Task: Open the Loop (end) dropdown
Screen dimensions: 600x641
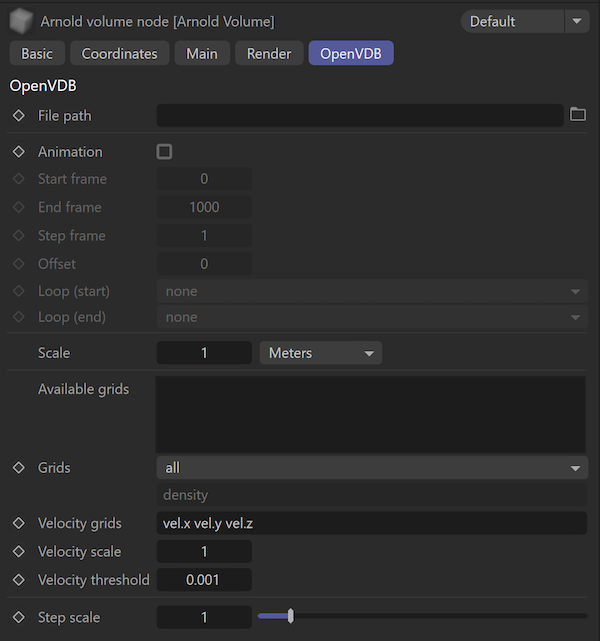Action: (372, 317)
